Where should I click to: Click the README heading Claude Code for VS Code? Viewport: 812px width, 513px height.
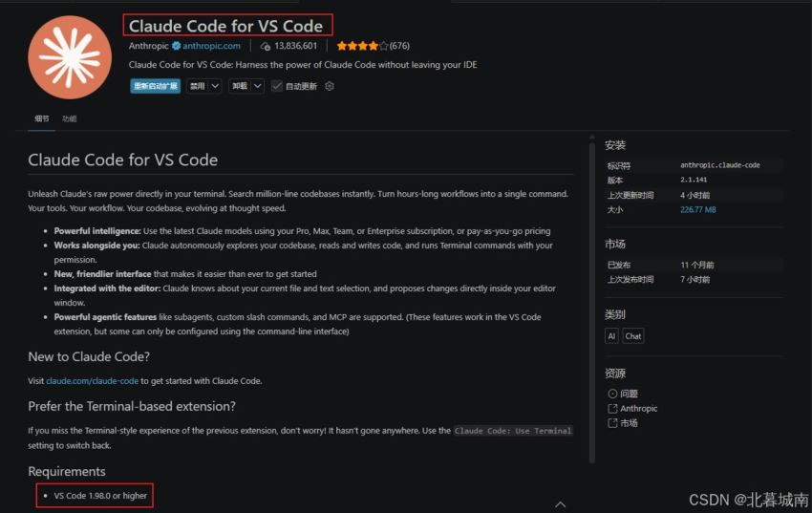pyautogui.click(x=122, y=160)
